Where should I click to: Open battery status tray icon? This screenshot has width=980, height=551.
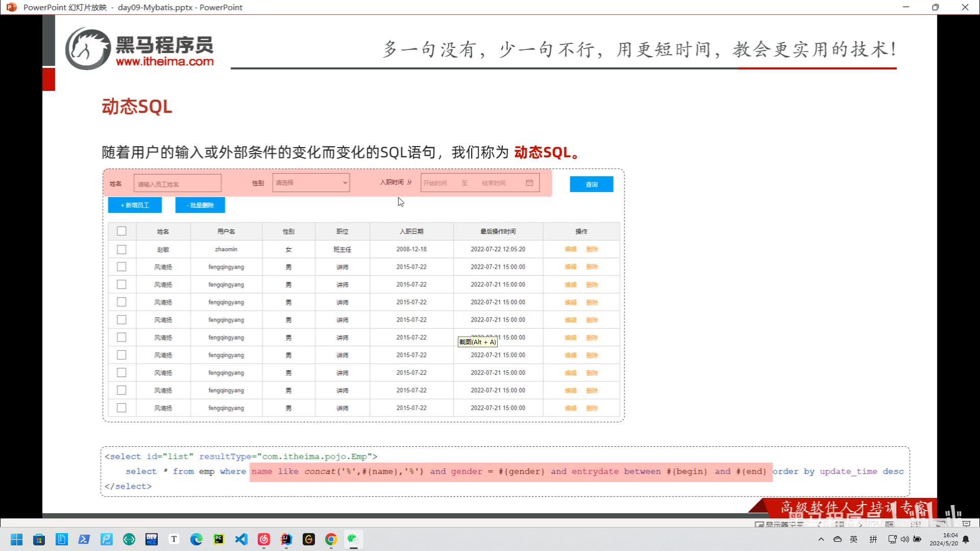tap(917, 539)
